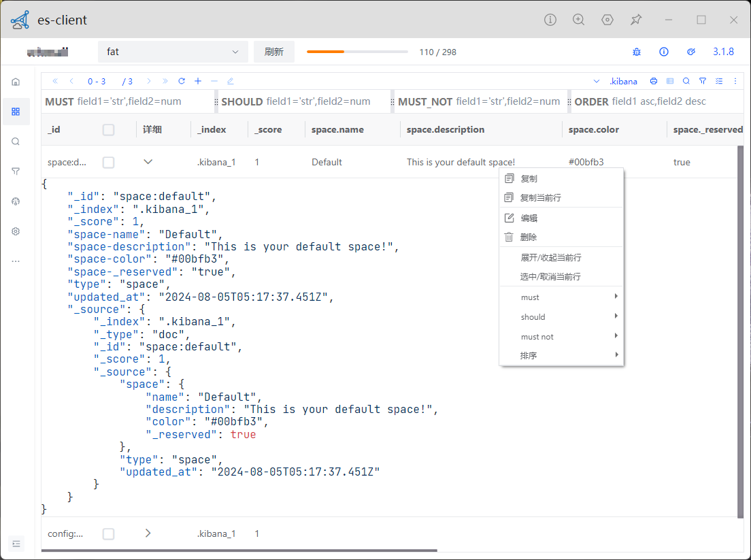Screen dimensions: 751x560
Task: Click the plus icon to add a record
Action: click(198, 81)
